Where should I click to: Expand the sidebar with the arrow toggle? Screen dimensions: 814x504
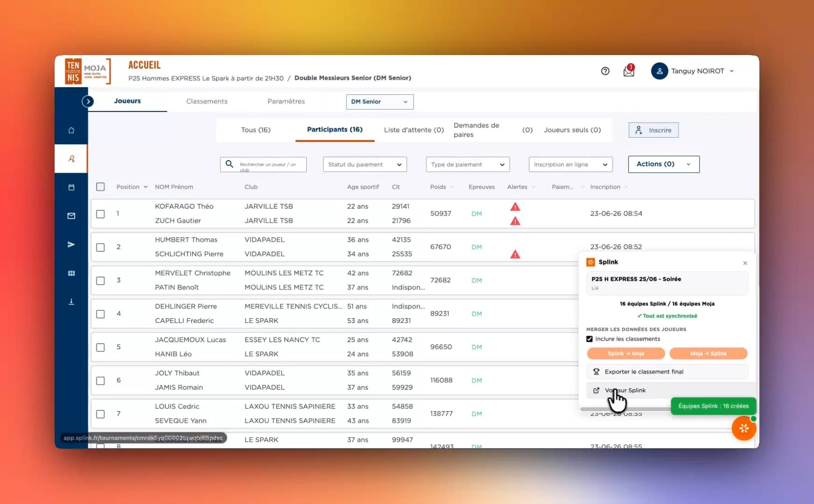(88, 101)
